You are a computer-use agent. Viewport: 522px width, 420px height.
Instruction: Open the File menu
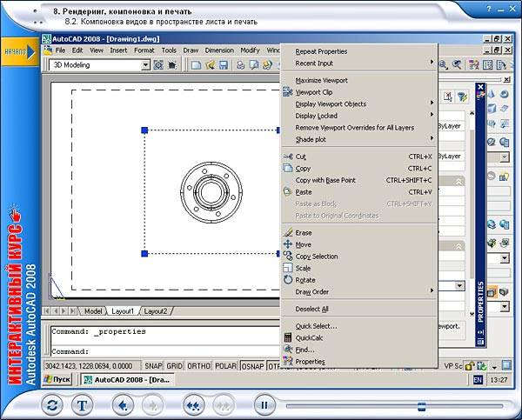[60, 50]
